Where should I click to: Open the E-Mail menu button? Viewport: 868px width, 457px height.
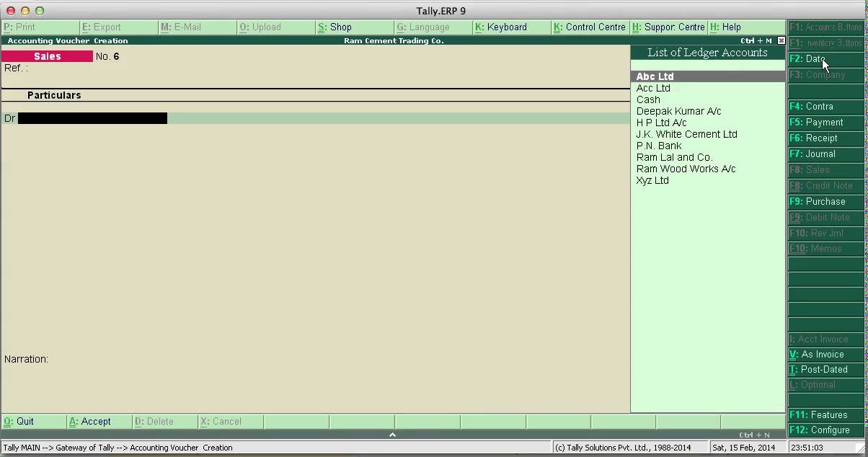[198, 27]
